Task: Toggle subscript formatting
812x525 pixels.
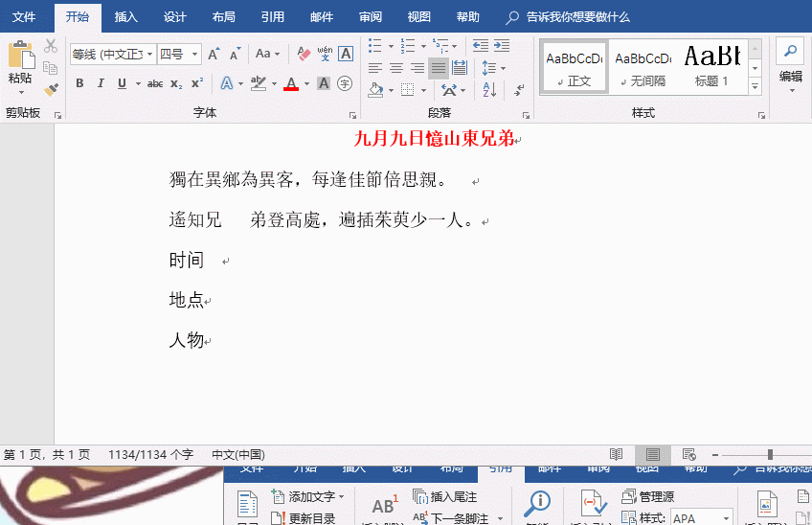Action: point(176,83)
